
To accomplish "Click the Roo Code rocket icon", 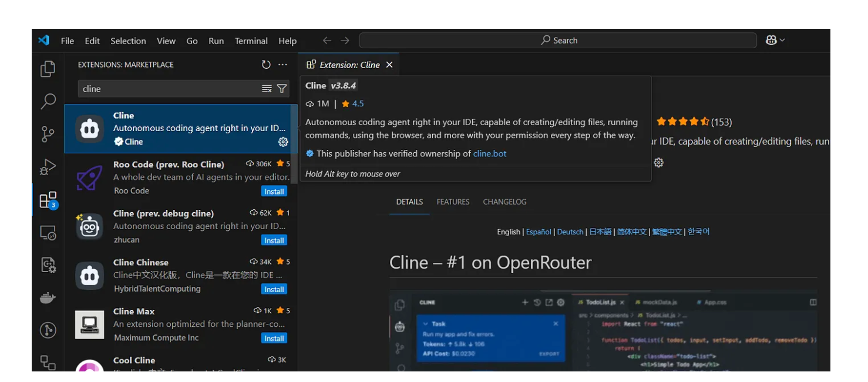I will click(x=89, y=177).
